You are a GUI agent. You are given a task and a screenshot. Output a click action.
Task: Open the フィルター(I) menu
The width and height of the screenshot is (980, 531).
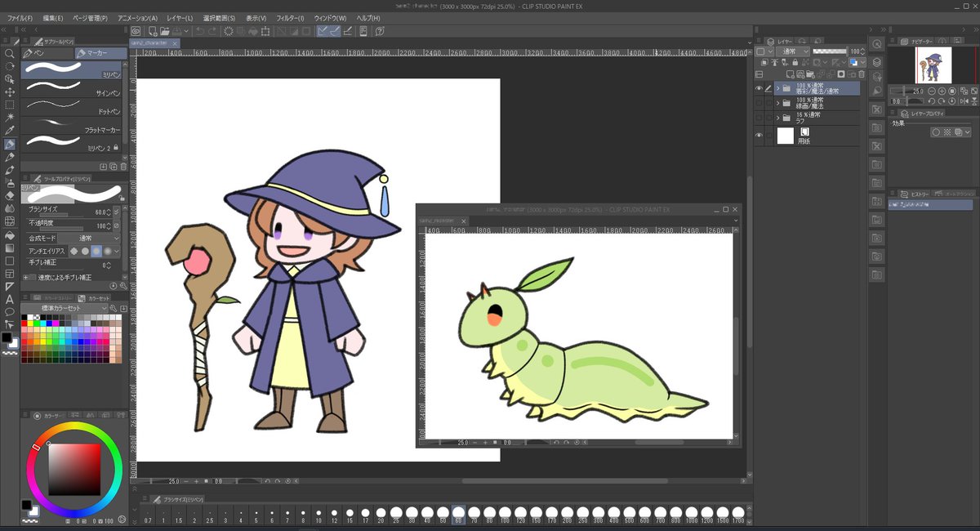click(x=290, y=18)
